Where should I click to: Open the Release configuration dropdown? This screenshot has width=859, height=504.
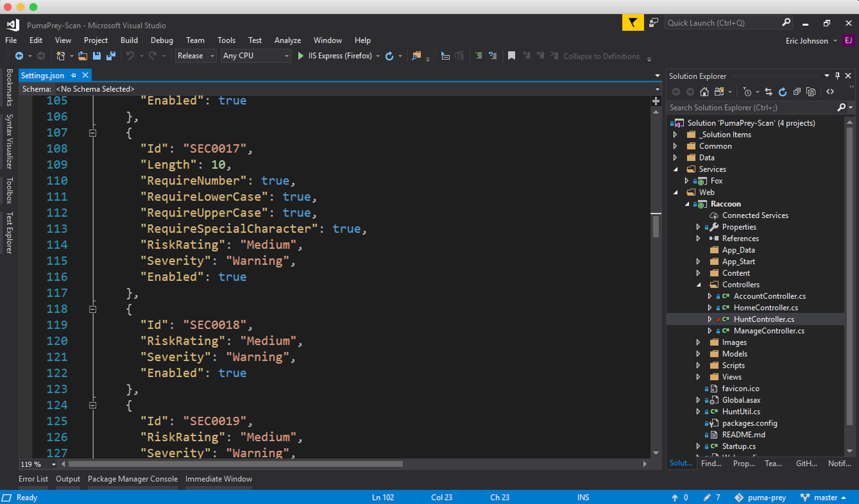195,56
